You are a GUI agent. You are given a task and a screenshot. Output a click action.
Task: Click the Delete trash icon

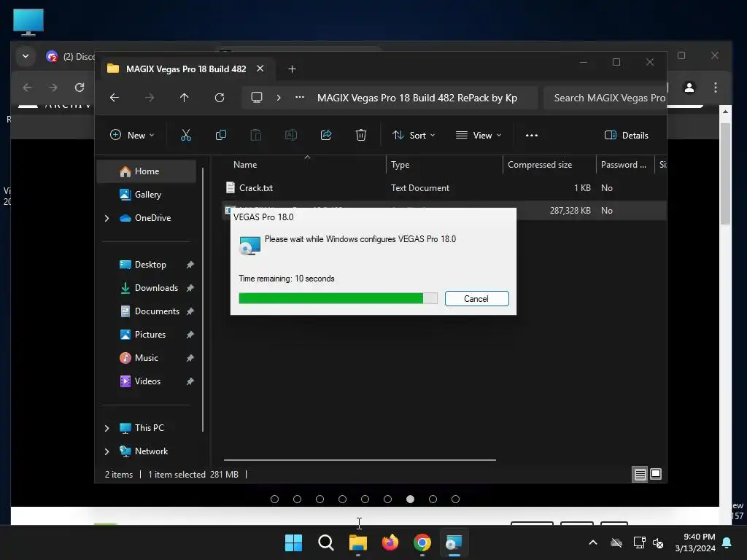point(361,135)
